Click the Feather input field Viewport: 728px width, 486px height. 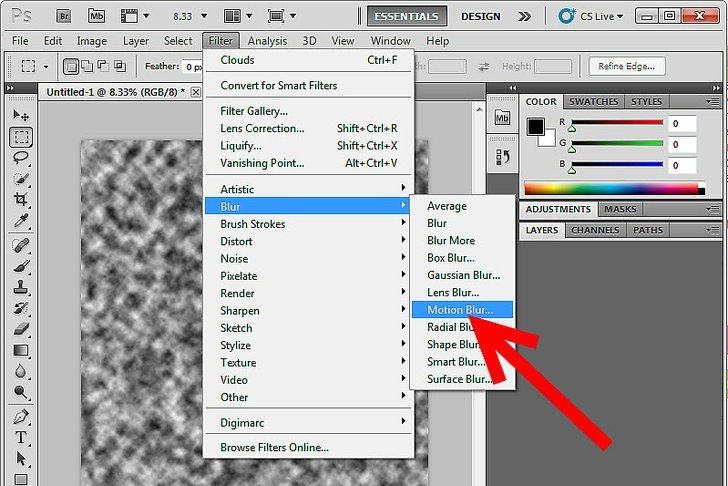click(x=192, y=67)
